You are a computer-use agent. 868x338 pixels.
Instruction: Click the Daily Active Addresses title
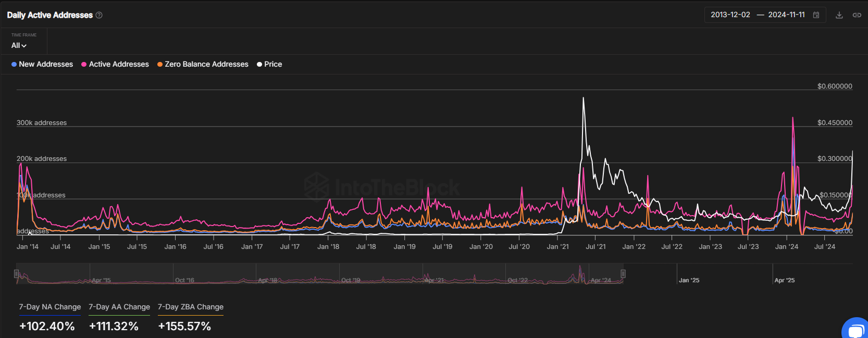tap(50, 15)
